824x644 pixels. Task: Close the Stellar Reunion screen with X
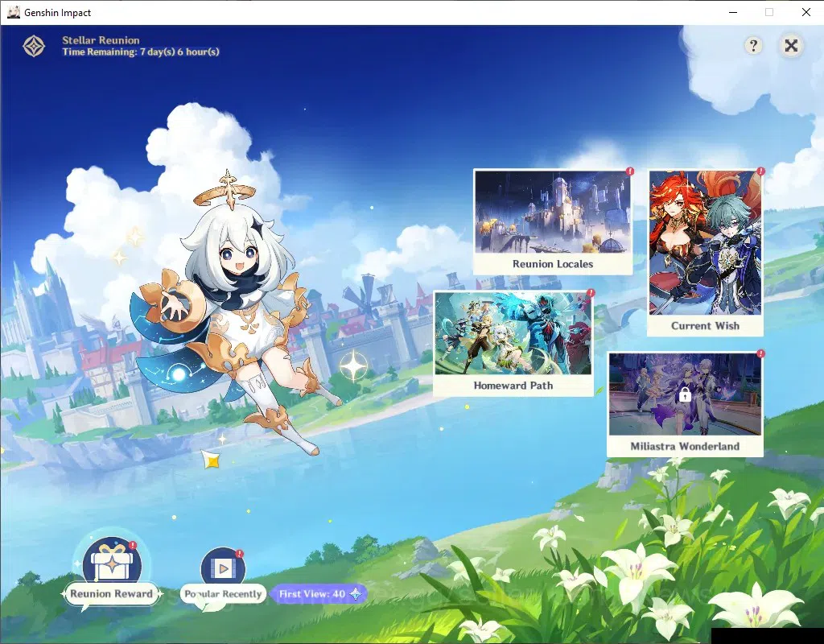tap(791, 46)
